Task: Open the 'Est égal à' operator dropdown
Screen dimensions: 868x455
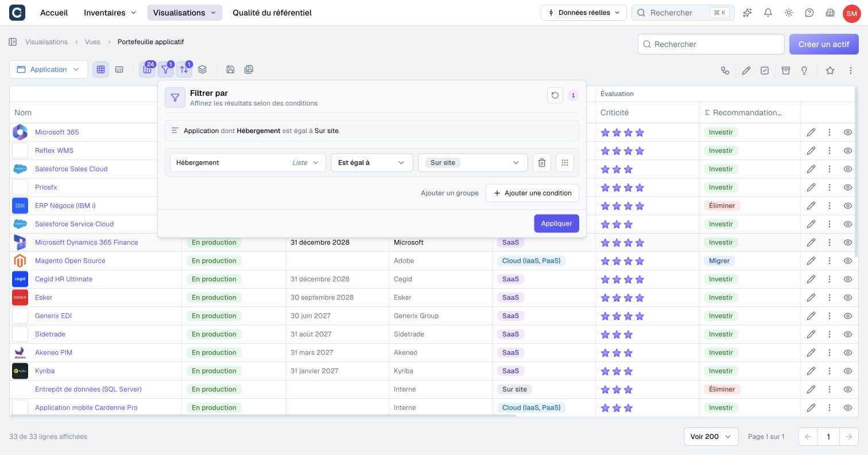Action: coord(372,162)
